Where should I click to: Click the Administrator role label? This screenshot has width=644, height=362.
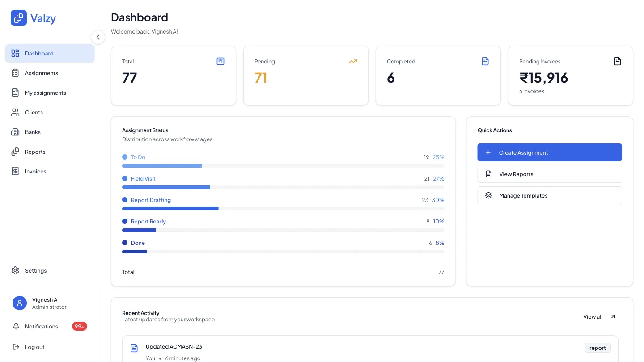[49, 307]
